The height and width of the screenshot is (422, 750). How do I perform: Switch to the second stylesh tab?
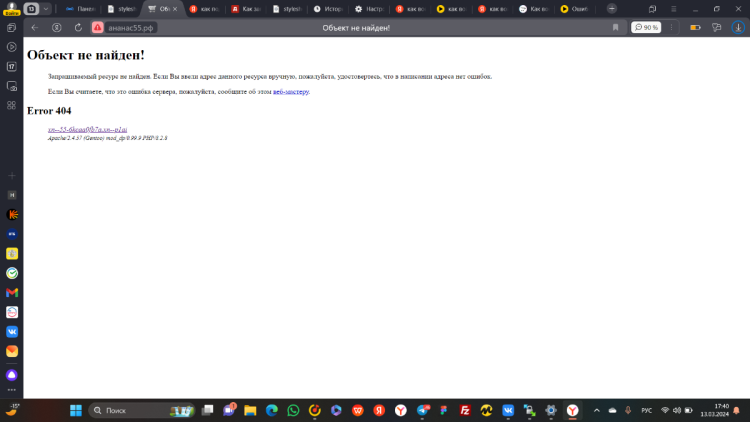(287, 9)
